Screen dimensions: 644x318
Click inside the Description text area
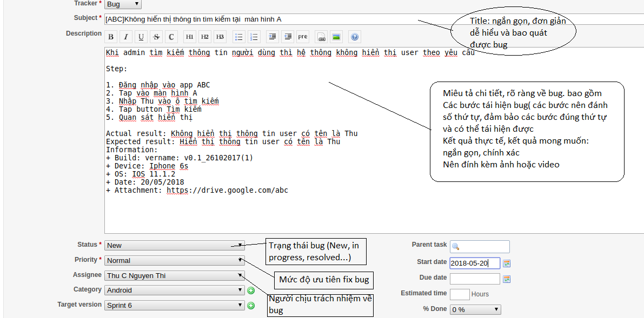pyautogui.click(x=374, y=140)
